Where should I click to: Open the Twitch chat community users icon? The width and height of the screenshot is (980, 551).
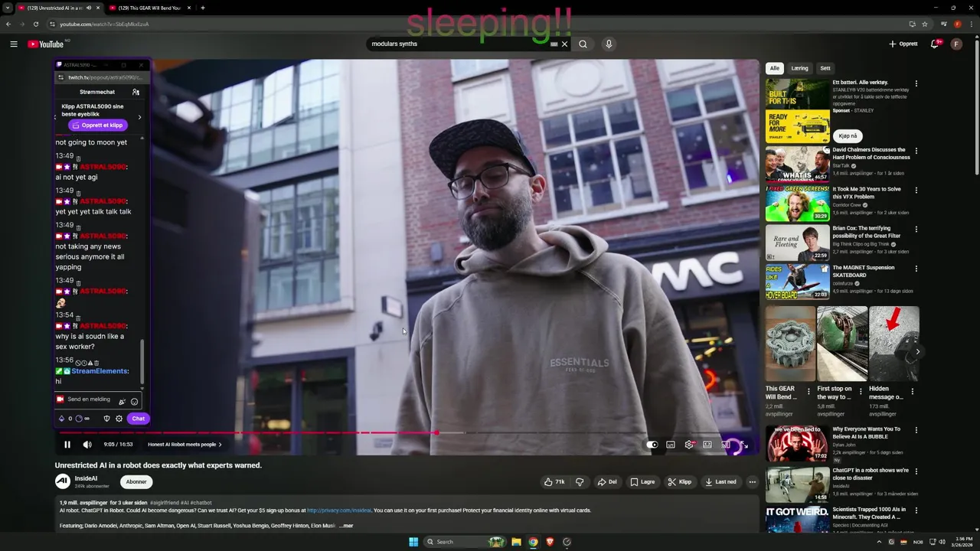(136, 92)
